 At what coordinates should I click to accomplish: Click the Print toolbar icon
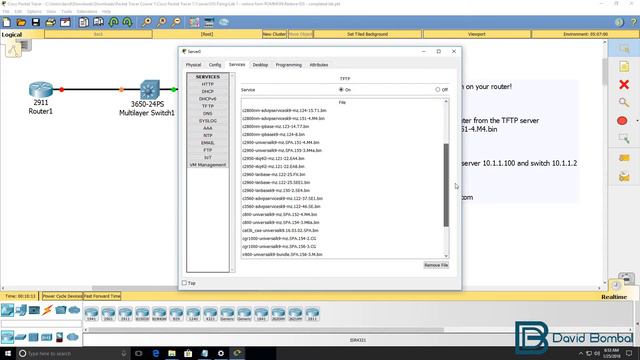coord(51,22)
